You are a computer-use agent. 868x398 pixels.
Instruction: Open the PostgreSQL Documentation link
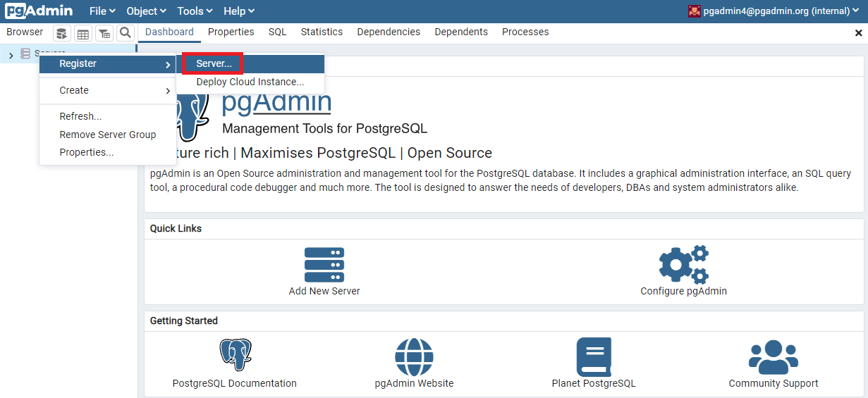point(235,383)
